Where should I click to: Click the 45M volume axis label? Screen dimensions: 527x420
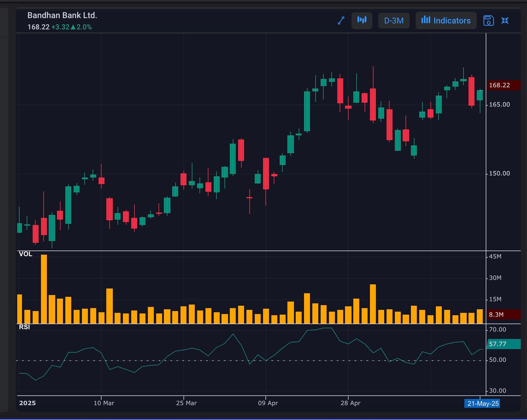coord(495,256)
